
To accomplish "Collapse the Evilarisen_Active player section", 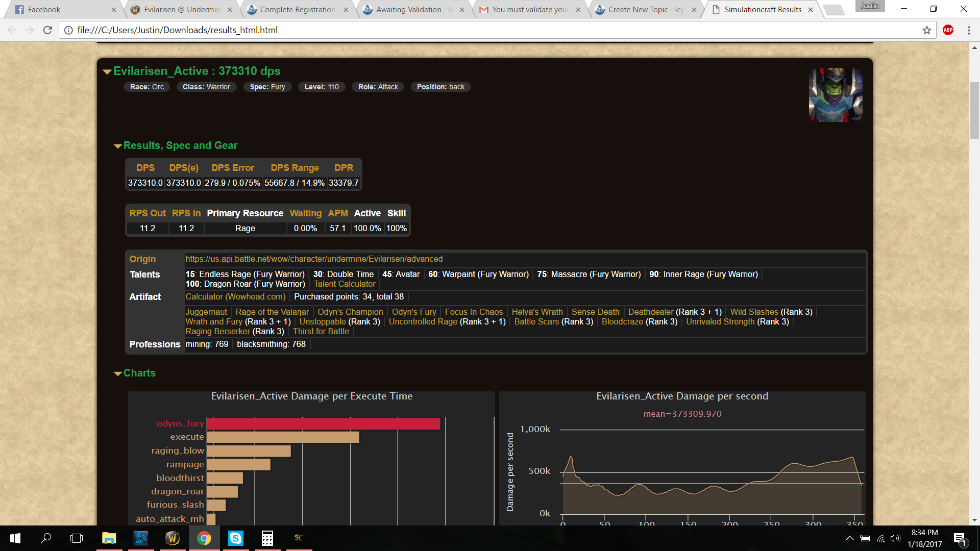I will point(107,71).
